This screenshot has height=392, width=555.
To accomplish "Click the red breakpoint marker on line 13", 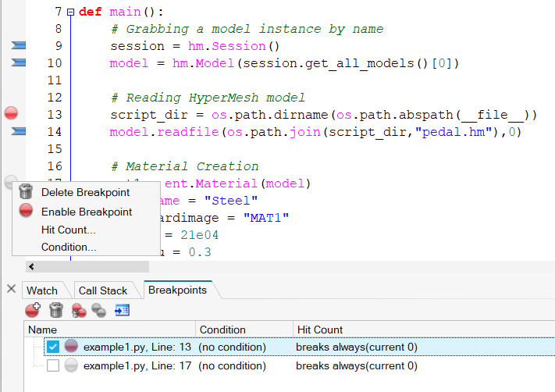I will (x=12, y=114).
